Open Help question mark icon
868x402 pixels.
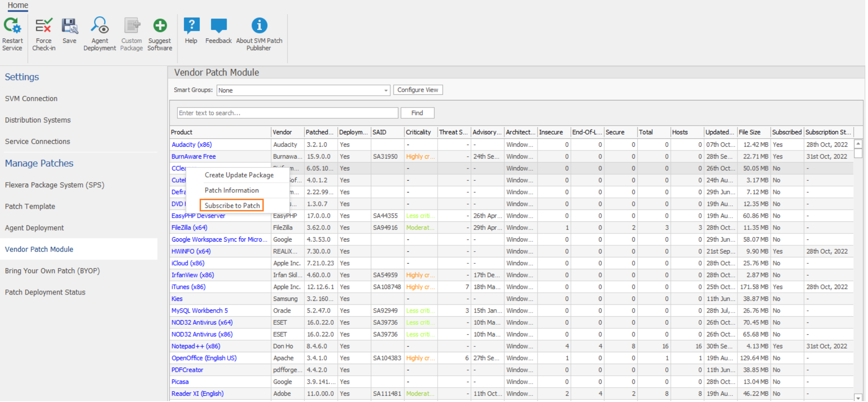tap(191, 26)
